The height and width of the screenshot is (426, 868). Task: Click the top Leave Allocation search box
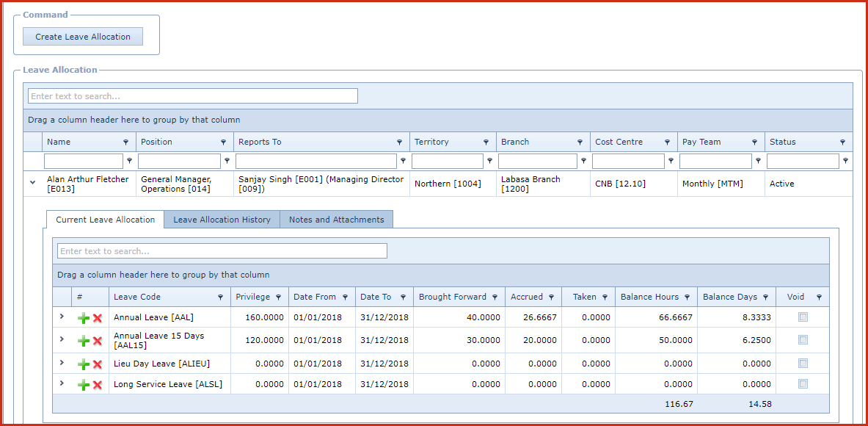192,96
